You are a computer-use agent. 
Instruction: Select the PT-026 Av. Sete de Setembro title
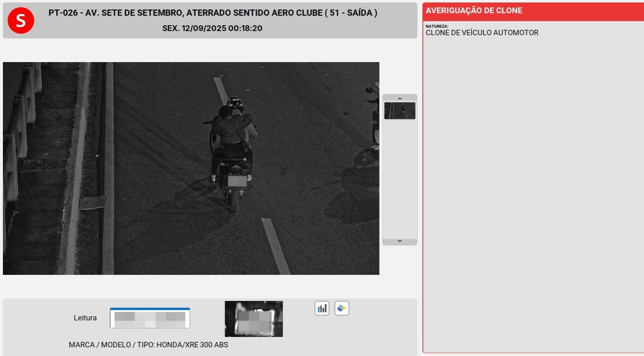coord(213,13)
